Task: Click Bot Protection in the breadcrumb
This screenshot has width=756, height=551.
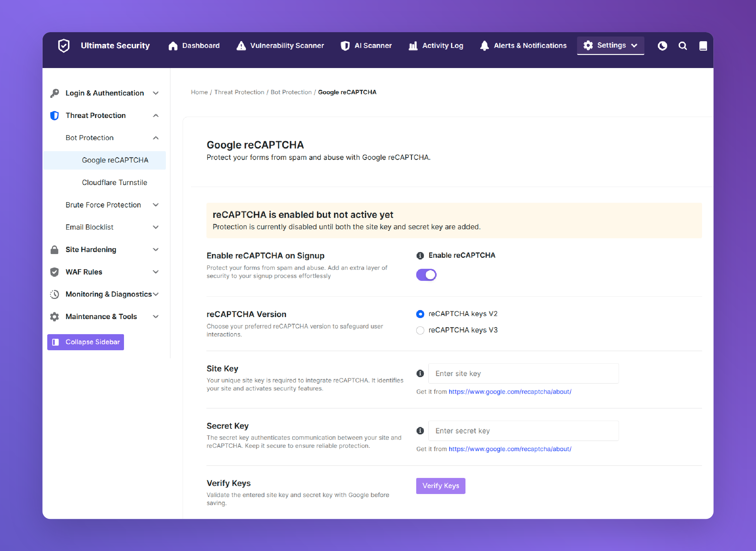Action: click(x=291, y=92)
